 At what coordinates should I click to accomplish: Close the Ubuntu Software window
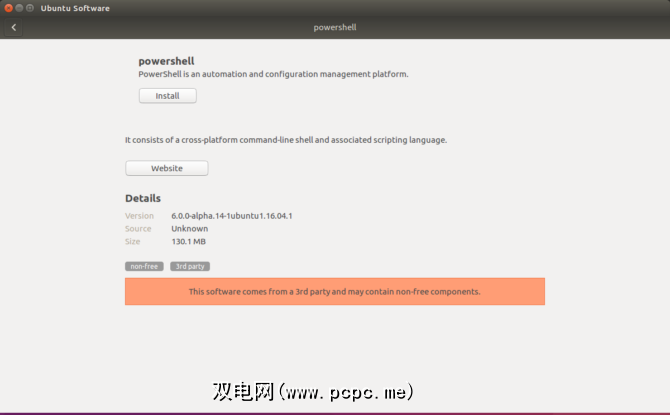pos(8,8)
